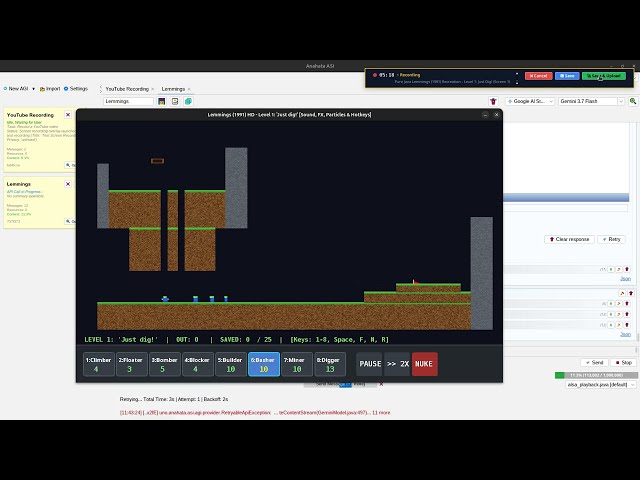Open the alsa_playback audio device dropdown
The image size is (640, 480).
tap(601, 384)
